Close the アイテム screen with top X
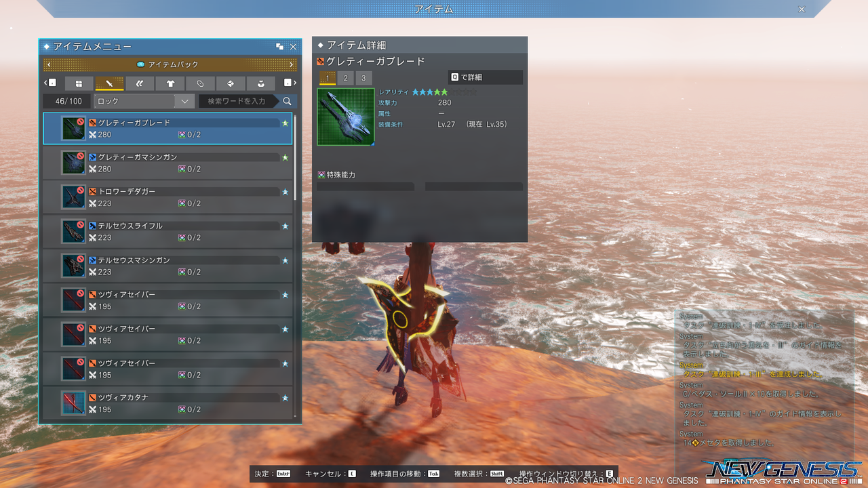Image resolution: width=868 pixels, height=488 pixels. coord(802,9)
